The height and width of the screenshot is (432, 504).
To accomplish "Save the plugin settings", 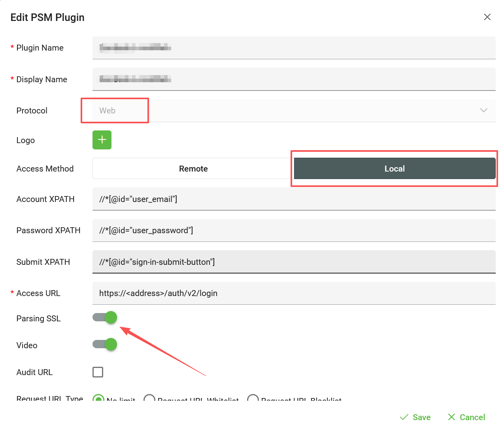I will point(415,417).
